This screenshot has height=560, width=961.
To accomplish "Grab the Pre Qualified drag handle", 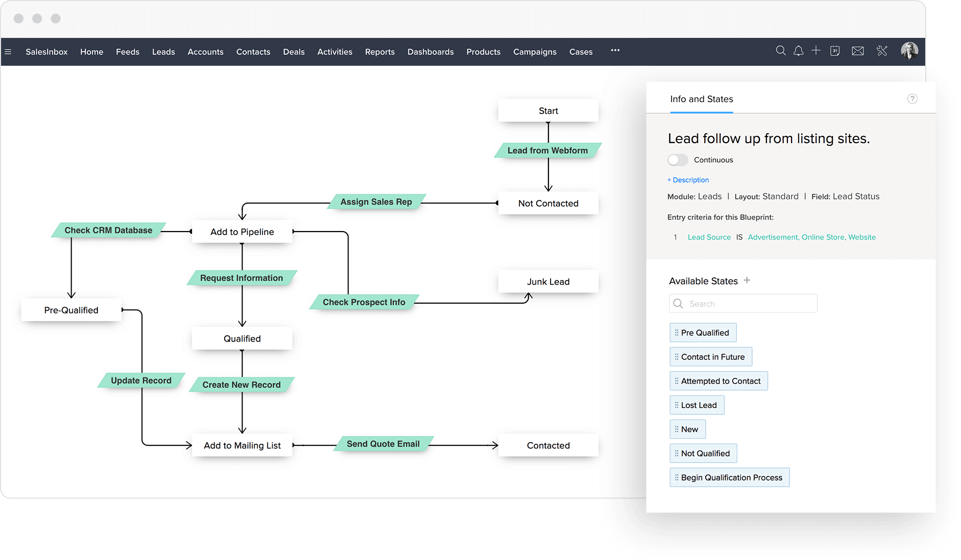I will (x=676, y=333).
